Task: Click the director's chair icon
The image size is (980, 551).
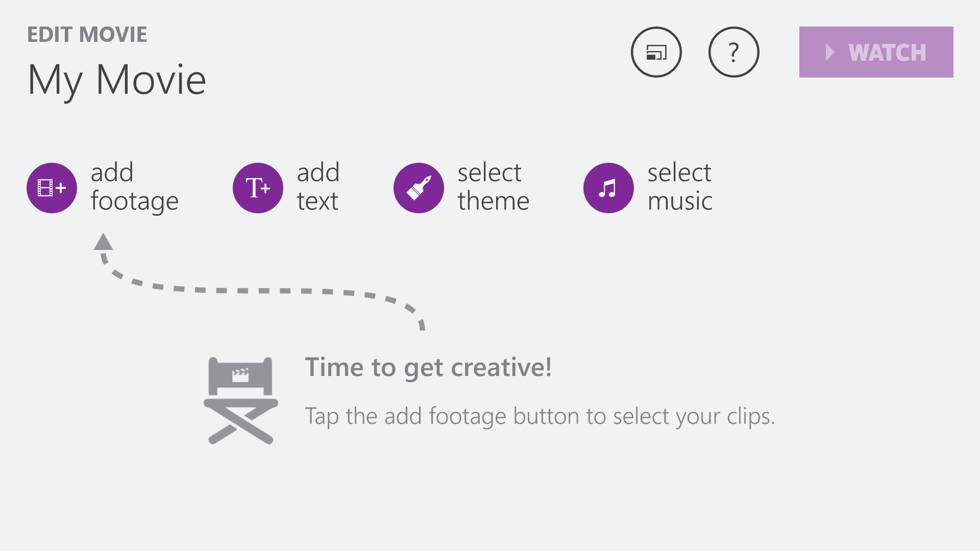Action: click(x=240, y=400)
